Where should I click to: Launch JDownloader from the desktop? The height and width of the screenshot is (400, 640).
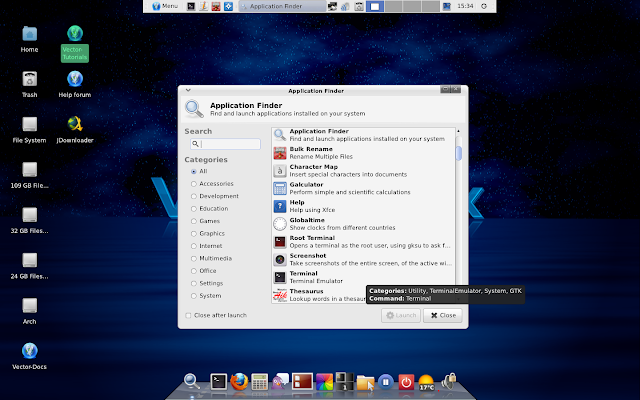pos(75,124)
